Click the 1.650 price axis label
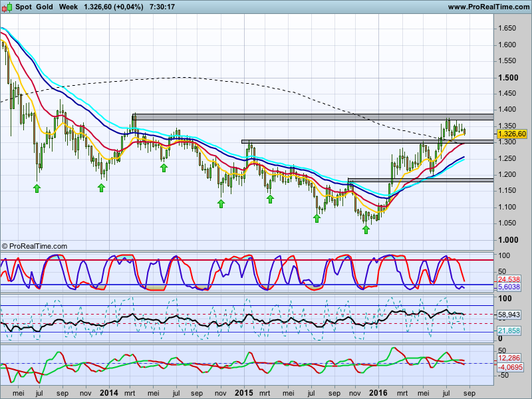 point(507,29)
